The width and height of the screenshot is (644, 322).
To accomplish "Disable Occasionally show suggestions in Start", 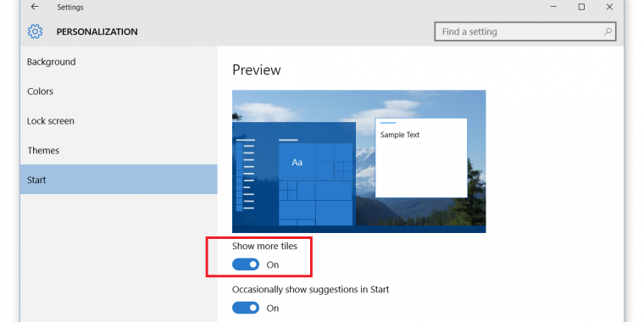I will [246, 308].
